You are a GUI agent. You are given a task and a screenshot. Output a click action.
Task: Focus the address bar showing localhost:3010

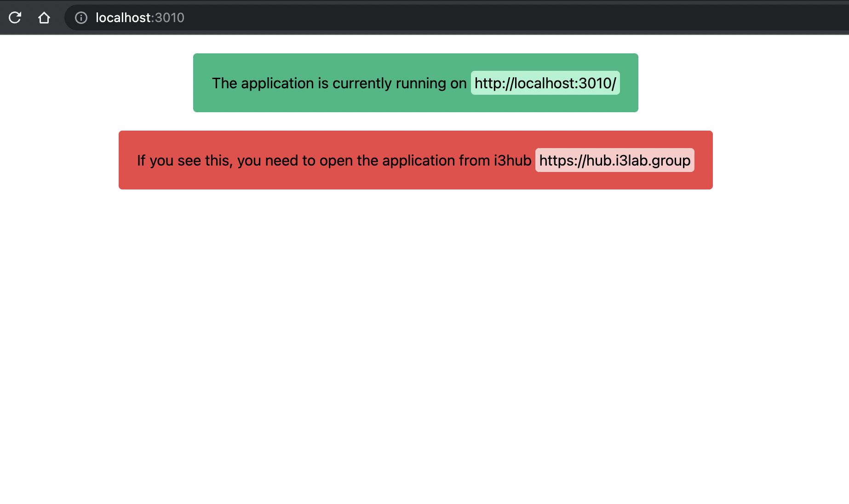(x=322, y=17)
